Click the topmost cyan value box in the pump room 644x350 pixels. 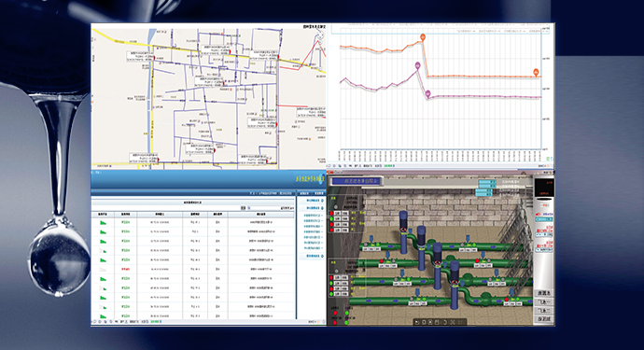coord(487,182)
